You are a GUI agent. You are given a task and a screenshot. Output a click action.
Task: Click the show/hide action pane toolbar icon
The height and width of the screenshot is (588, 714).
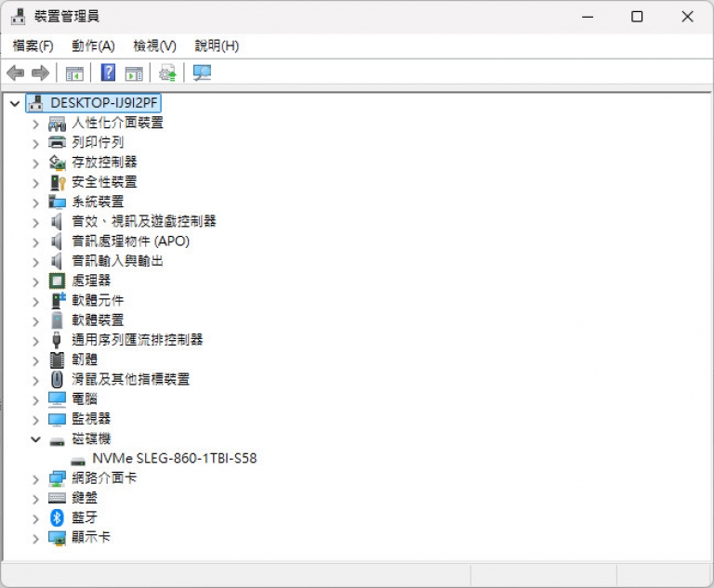(134, 72)
